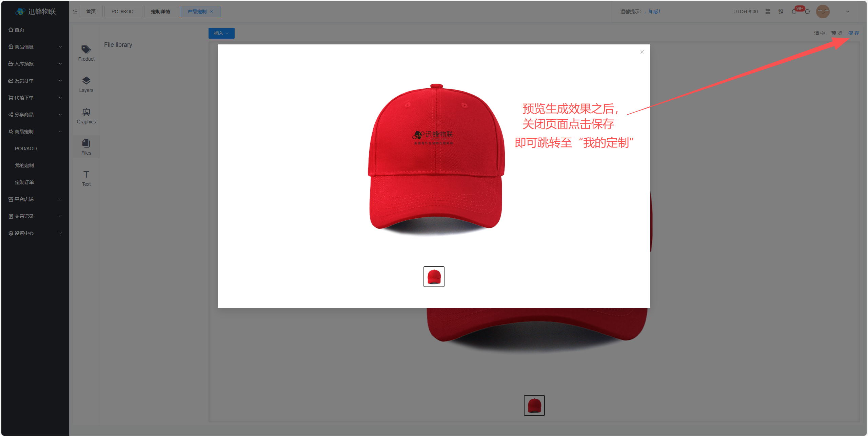Collapse the sidebar with fold icon

(75, 12)
